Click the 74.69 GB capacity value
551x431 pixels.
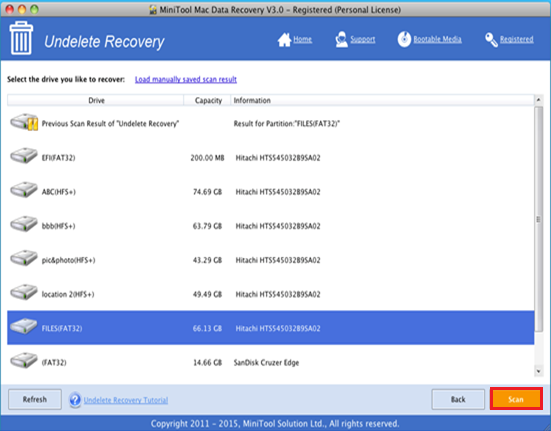click(207, 192)
